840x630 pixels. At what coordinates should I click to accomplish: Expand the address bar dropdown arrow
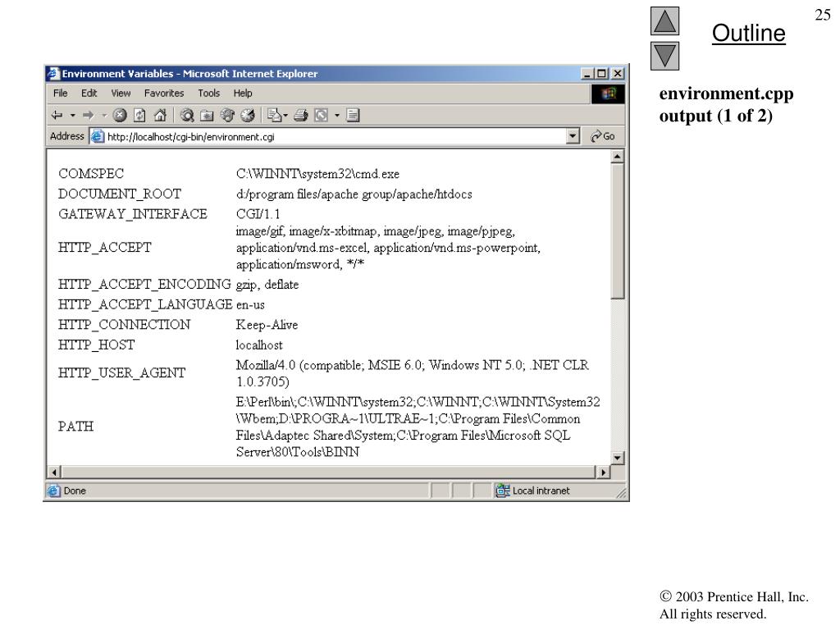coord(573,136)
